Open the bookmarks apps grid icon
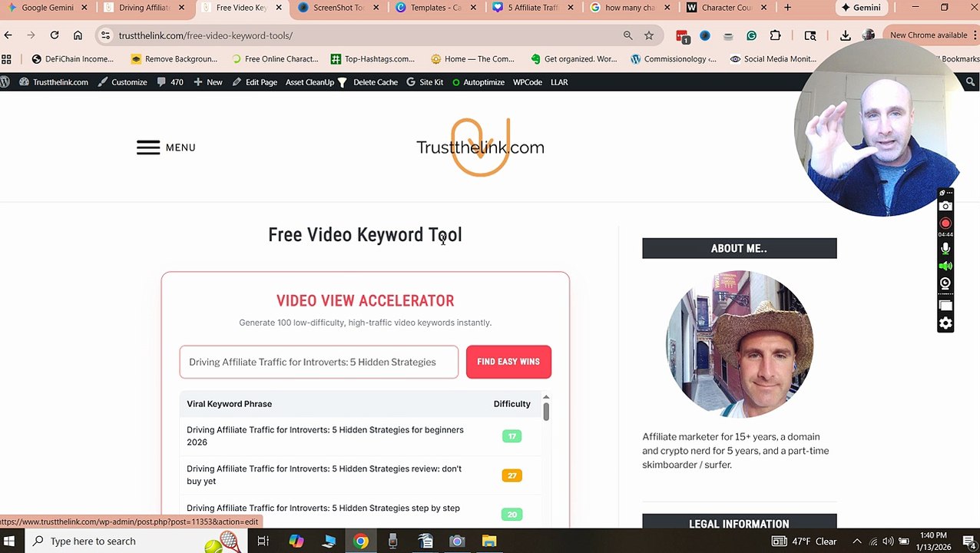The width and height of the screenshot is (980, 553). pos(7,59)
